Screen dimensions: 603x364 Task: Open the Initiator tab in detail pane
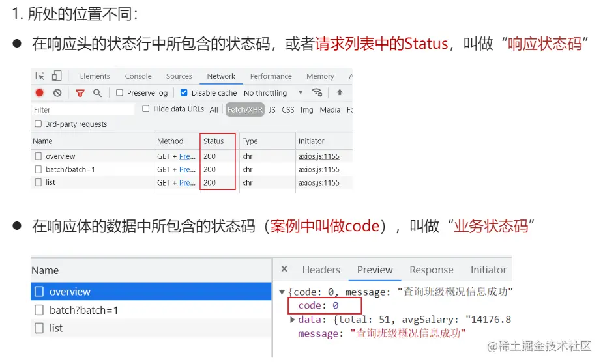pyautogui.click(x=488, y=270)
